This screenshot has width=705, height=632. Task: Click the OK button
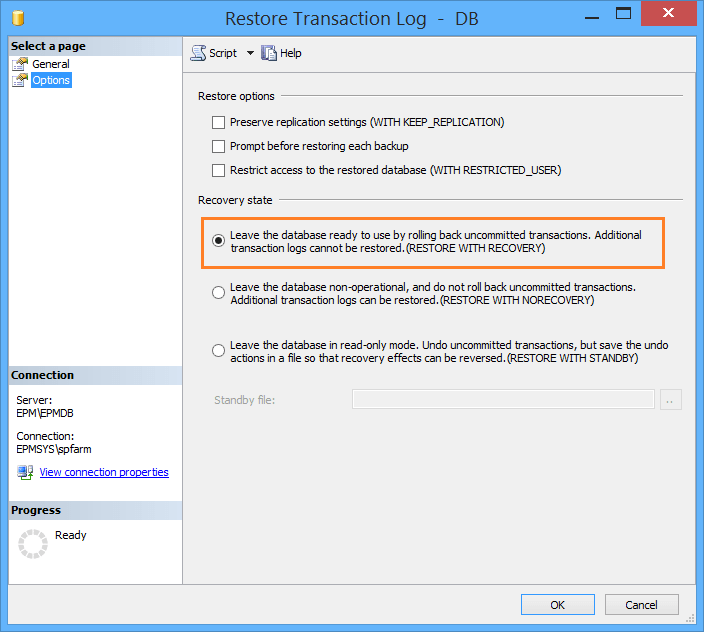(x=558, y=605)
